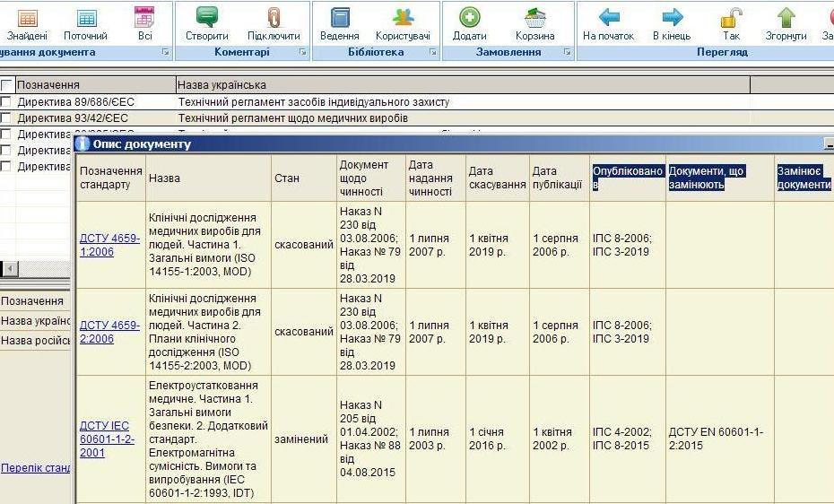Viewport: 834px width, 504px height.
Task: Click Дата скасування column header
Action: [498, 178]
